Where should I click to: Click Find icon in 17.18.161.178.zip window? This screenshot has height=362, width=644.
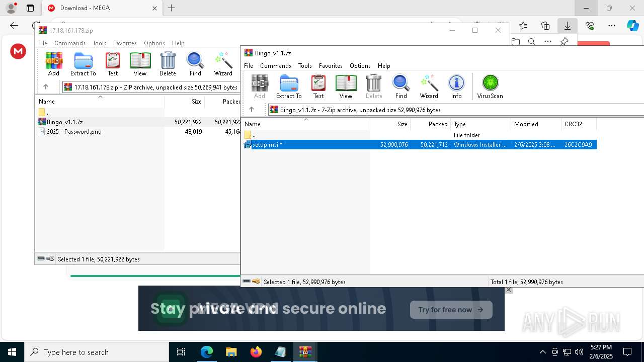click(x=195, y=64)
